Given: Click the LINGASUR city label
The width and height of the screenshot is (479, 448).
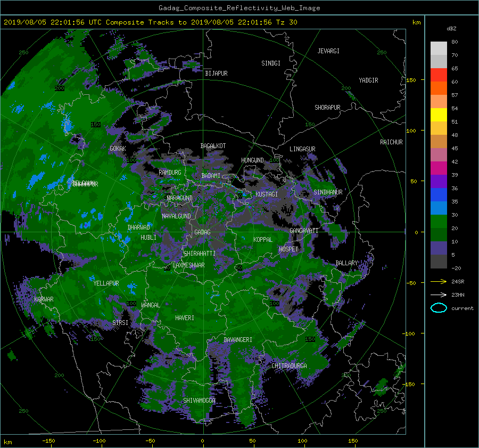Looking at the screenshot, I should tap(302, 149).
